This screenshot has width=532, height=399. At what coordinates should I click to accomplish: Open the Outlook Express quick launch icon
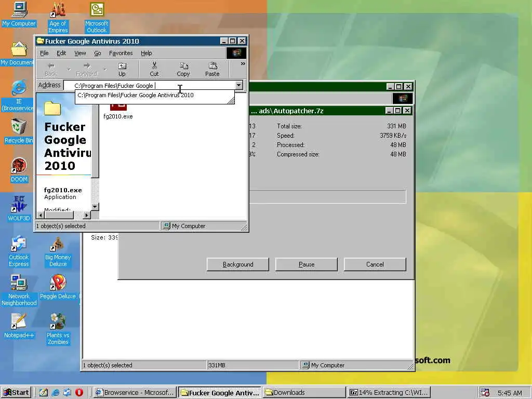click(x=67, y=393)
